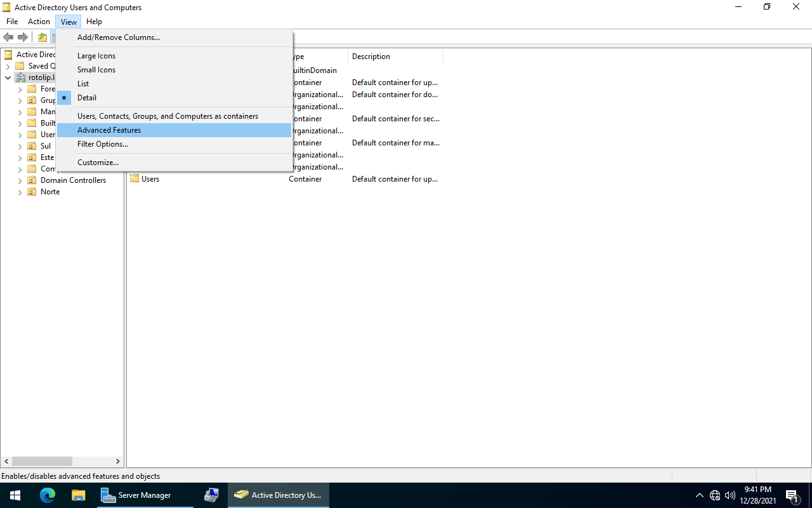The image size is (812, 508).
Task: Select the Detail view radio option
Action: tap(87, 98)
